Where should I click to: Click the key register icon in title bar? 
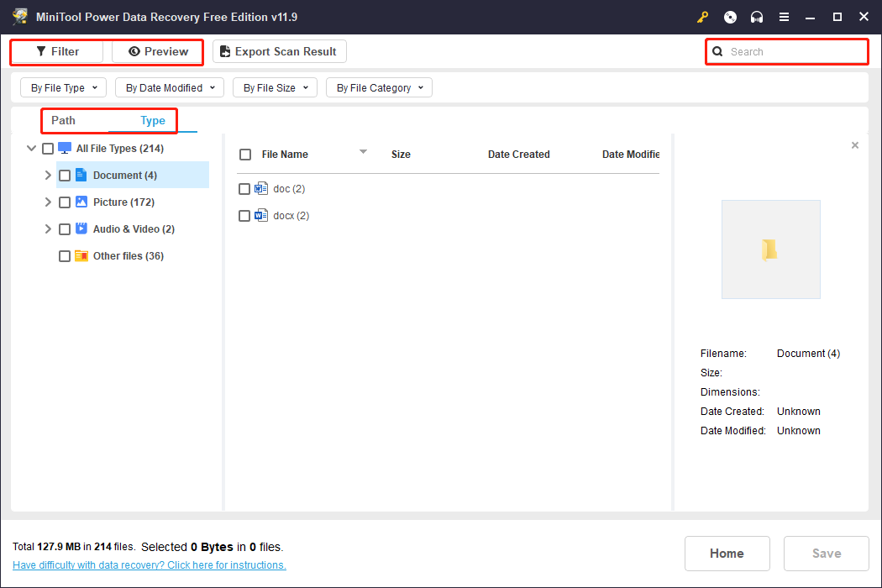[x=702, y=17]
